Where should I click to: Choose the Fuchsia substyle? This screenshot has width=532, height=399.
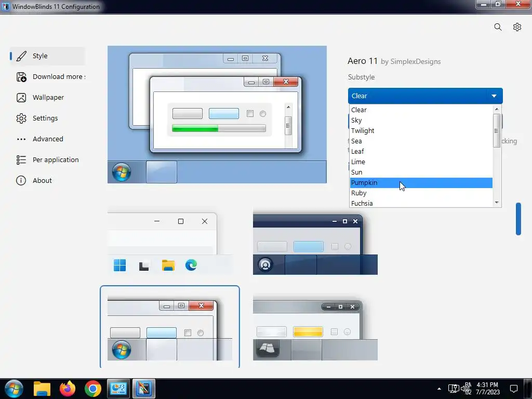click(x=421, y=203)
